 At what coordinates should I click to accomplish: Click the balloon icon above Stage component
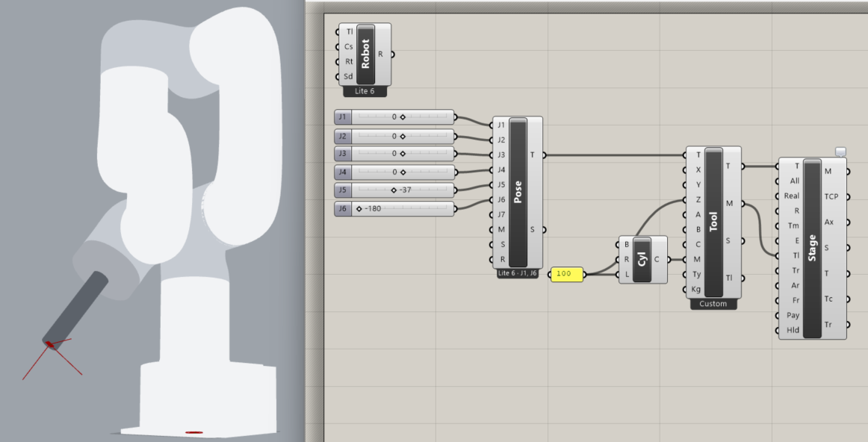pyautogui.click(x=840, y=152)
